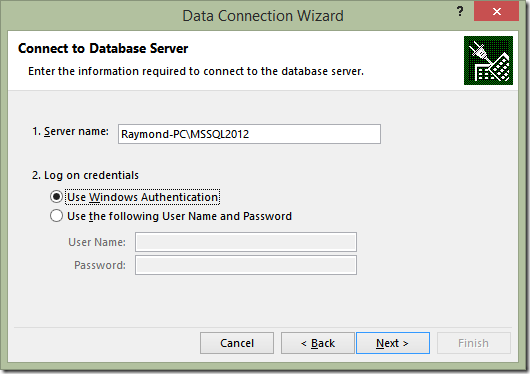Click the "Connect to Database Server" heading
This screenshot has width=530, height=374.
point(103,48)
